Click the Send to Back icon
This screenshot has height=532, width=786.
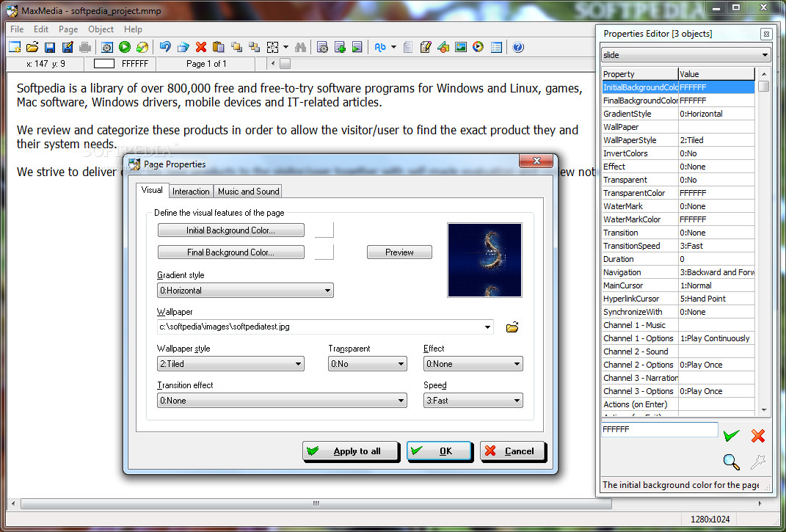(x=255, y=47)
